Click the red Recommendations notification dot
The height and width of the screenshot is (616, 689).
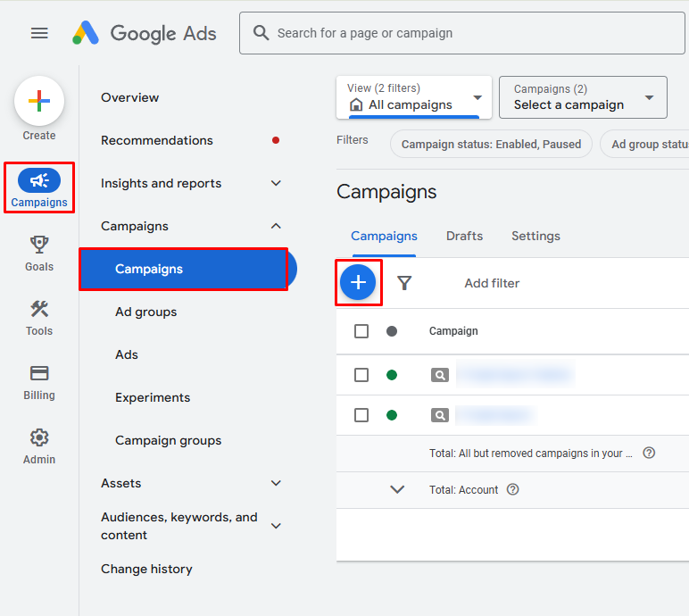click(x=276, y=140)
